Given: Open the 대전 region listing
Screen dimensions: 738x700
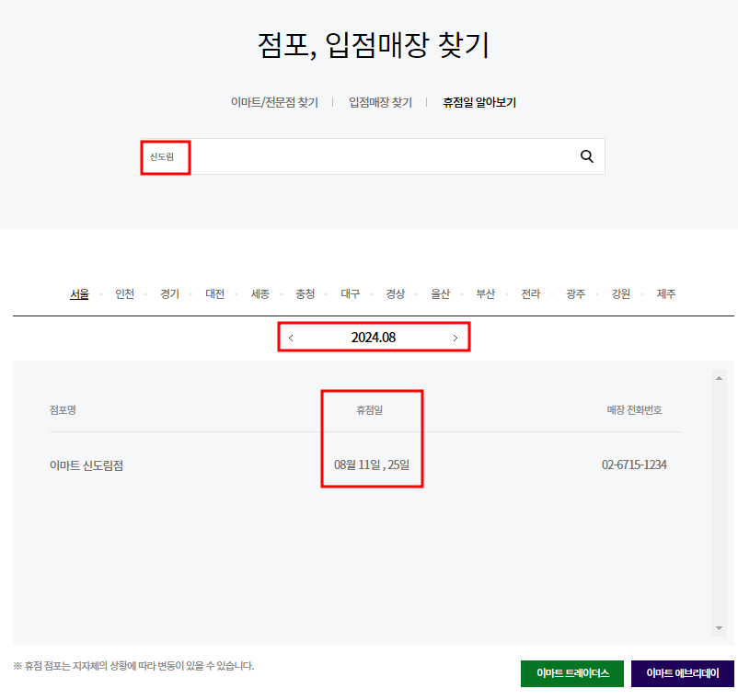Looking at the screenshot, I should coord(214,293).
